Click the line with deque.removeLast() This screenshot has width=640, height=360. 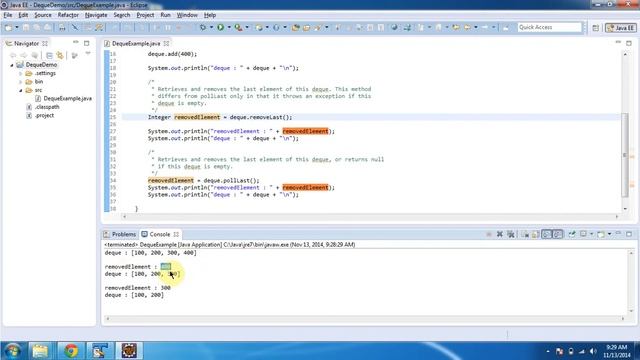click(220, 117)
